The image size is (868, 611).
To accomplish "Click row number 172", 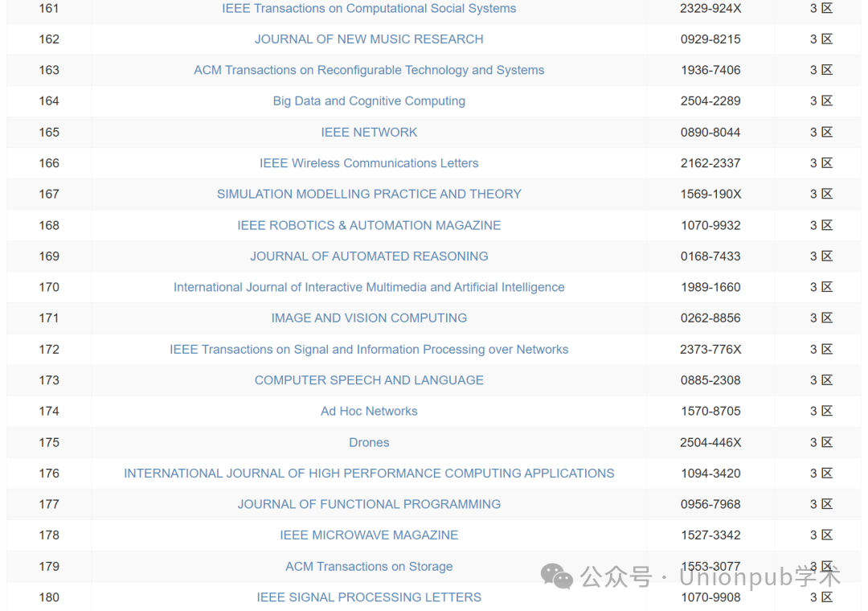I will pos(49,350).
